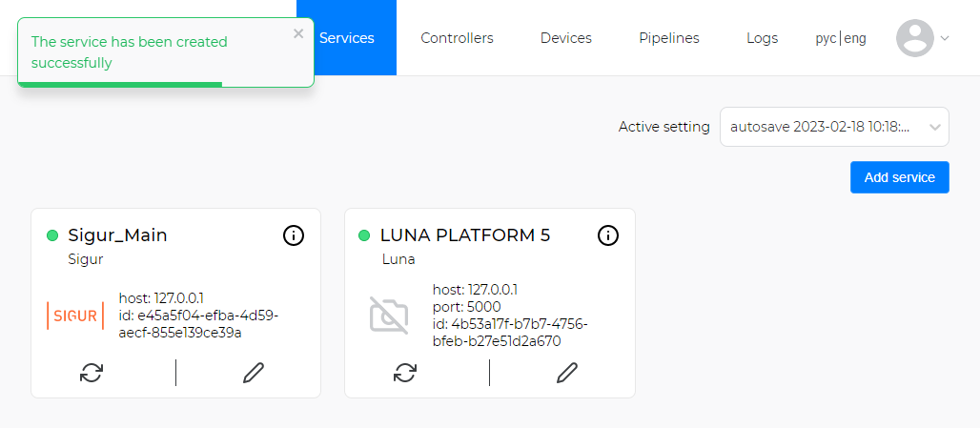The width and height of the screenshot is (980, 428).
Task: Expand the chevron next to the user avatar
Action: [x=945, y=38]
